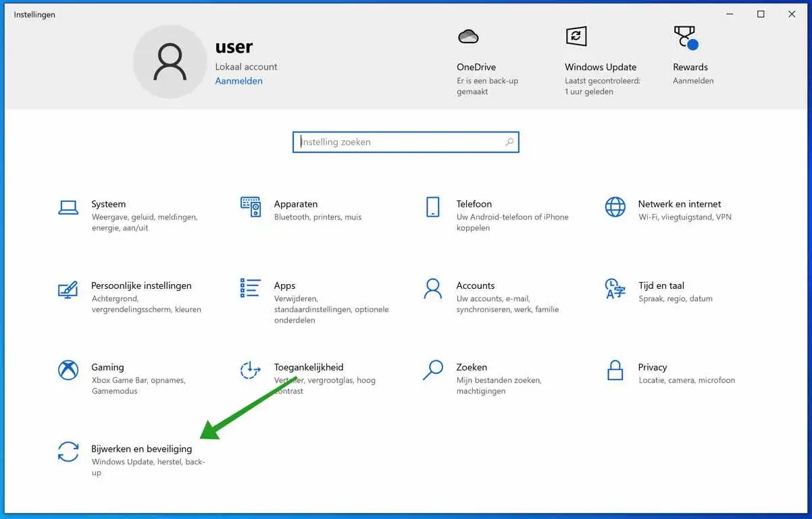
Task: Click 'Laatst gecontroleerd: 1 uur geleden' text
Action: click(x=603, y=86)
